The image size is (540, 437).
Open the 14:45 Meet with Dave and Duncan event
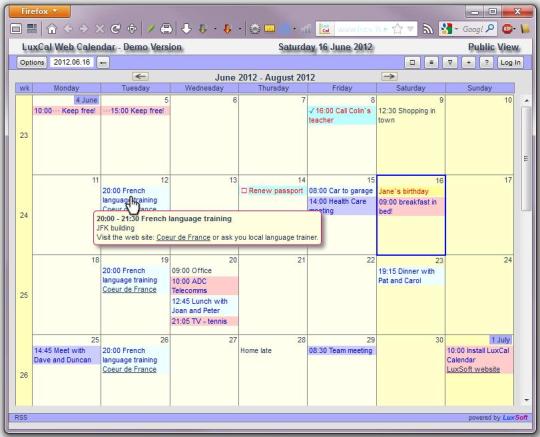(x=66, y=355)
